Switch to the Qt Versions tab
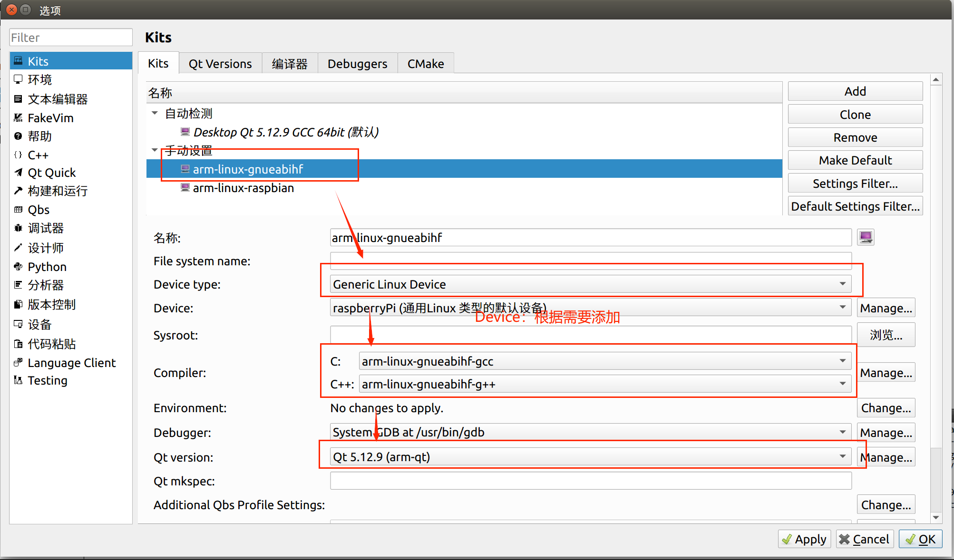 [x=220, y=64]
